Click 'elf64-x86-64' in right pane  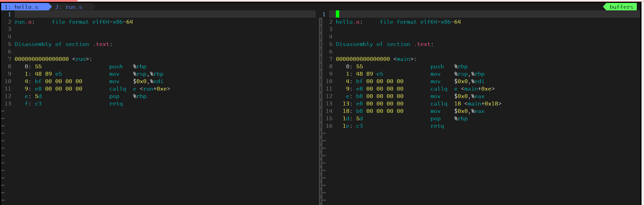click(x=441, y=22)
